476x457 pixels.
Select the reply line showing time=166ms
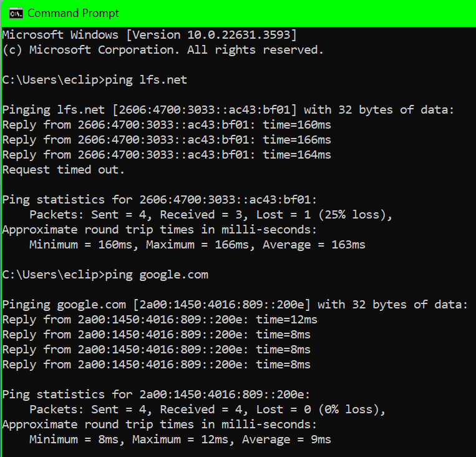167,140
